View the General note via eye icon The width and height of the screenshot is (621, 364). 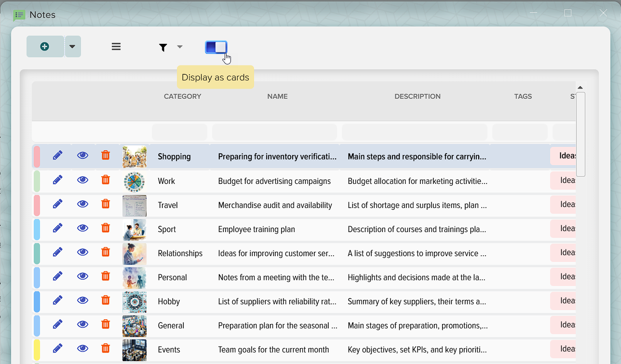pos(83,324)
